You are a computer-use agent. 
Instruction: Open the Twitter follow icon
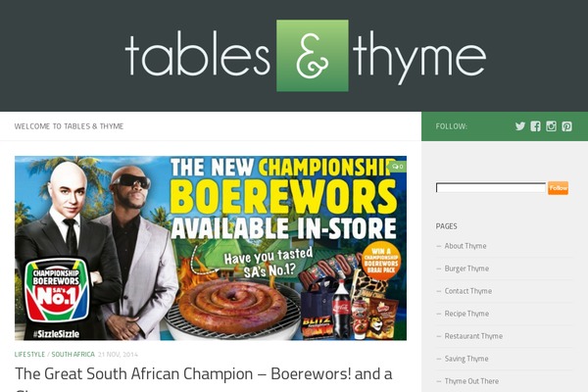coord(520,126)
